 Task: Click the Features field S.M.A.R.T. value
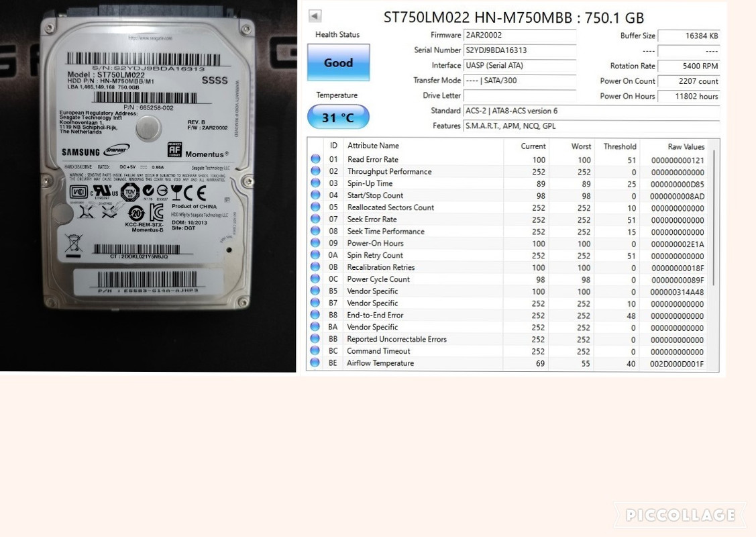tap(592, 126)
